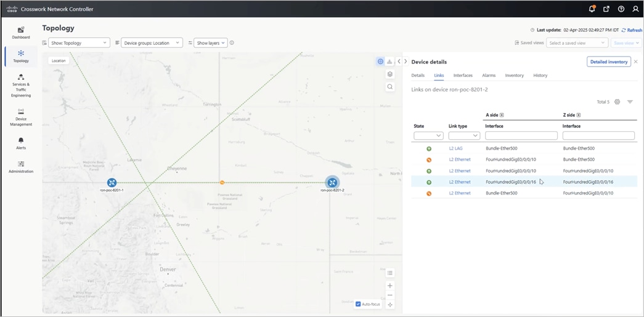This screenshot has height=317, width=644.
Task: Open the map layers stack icon
Action: pos(389,74)
